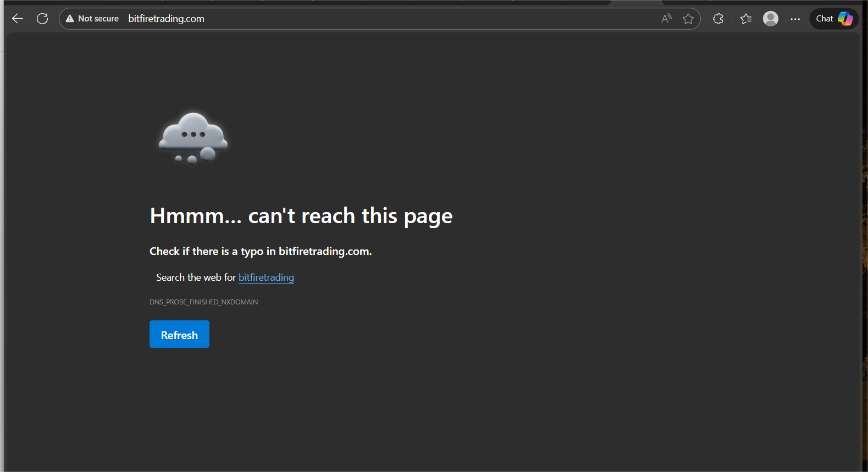Reload page with toolbar refresh icon
868x472 pixels.
point(42,19)
